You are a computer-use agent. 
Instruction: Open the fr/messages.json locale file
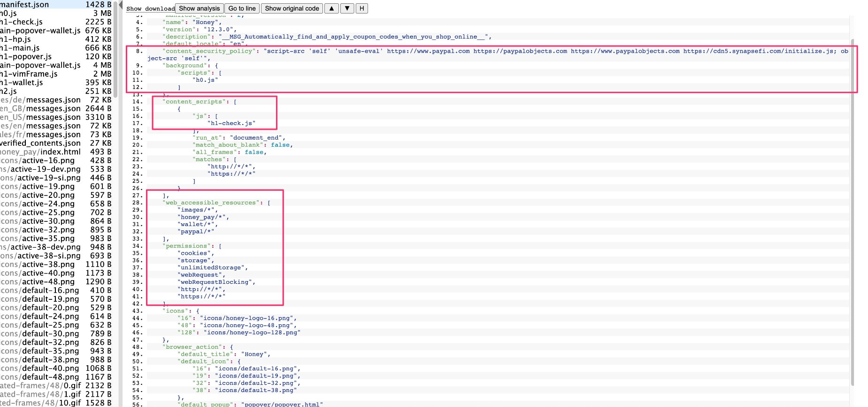[x=56, y=134]
